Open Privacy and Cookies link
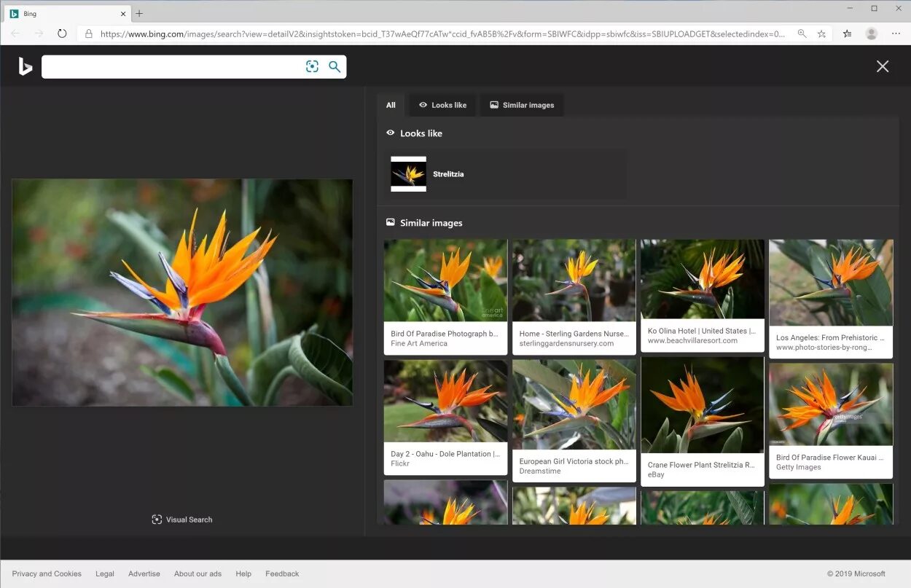The height and width of the screenshot is (588, 911). [47, 573]
